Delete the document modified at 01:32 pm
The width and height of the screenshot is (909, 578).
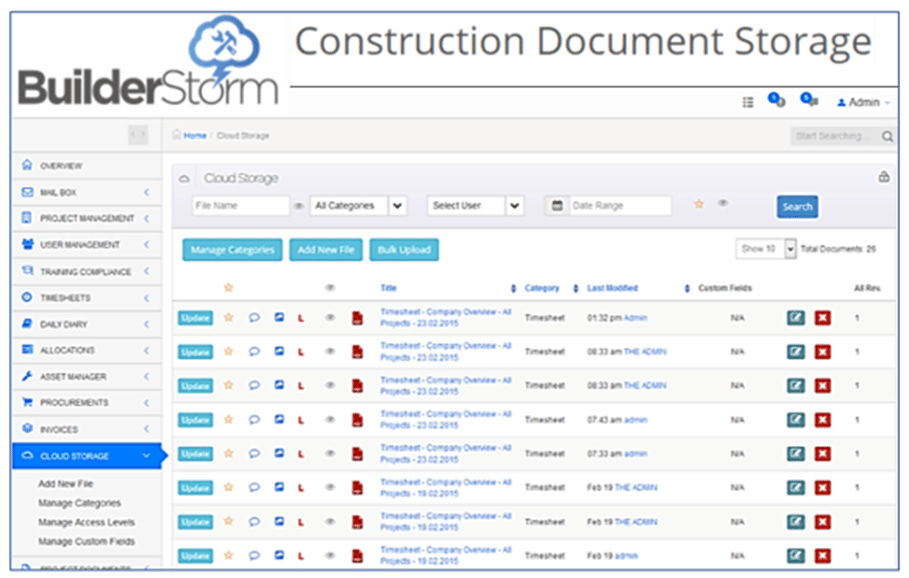coord(823,318)
